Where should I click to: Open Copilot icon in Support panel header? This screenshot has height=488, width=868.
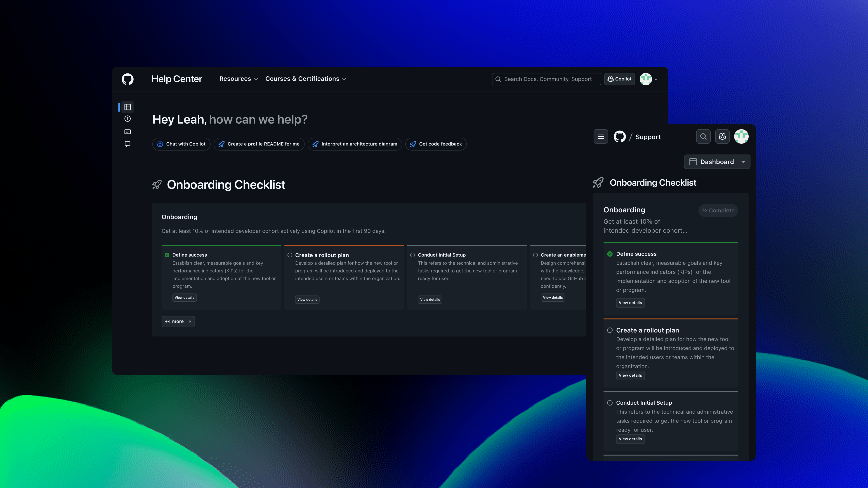point(722,137)
